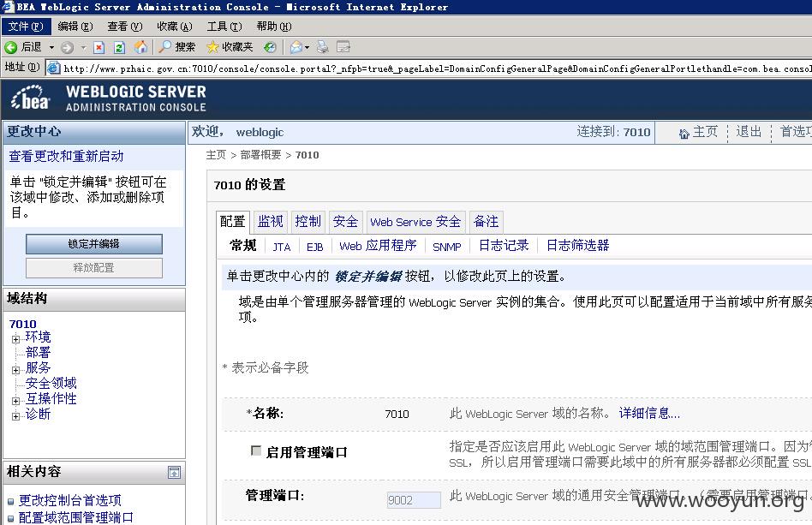Screen dimensions: 812x525
Task: Click the 主页 home icon in console banner
Action: [x=684, y=134]
